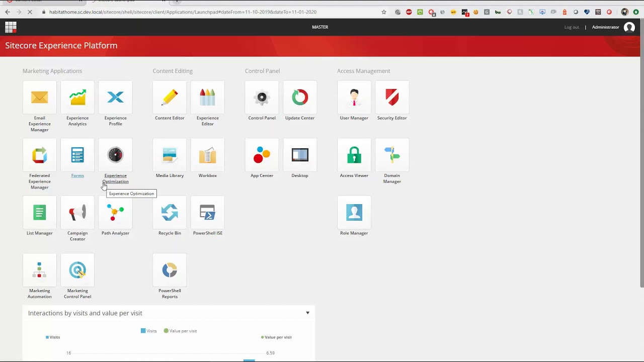644x362 pixels.
Task: Click the launchpad grid icon
Action: click(x=11, y=27)
